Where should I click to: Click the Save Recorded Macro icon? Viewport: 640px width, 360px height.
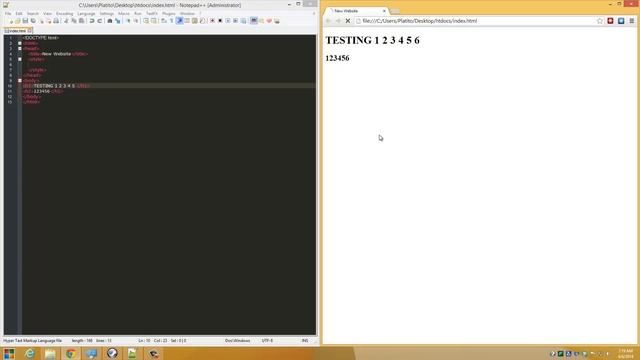(243, 21)
